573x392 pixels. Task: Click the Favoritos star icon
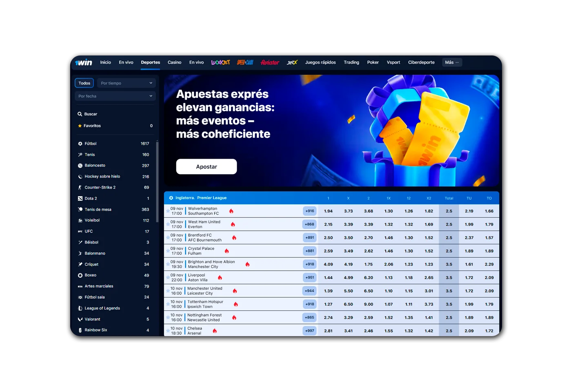tap(80, 126)
